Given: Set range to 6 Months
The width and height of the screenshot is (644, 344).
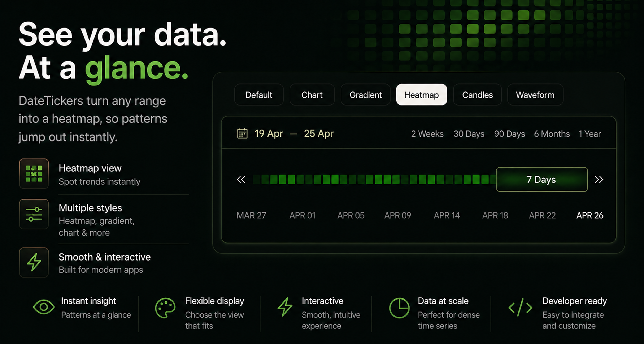Looking at the screenshot, I should pos(552,134).
